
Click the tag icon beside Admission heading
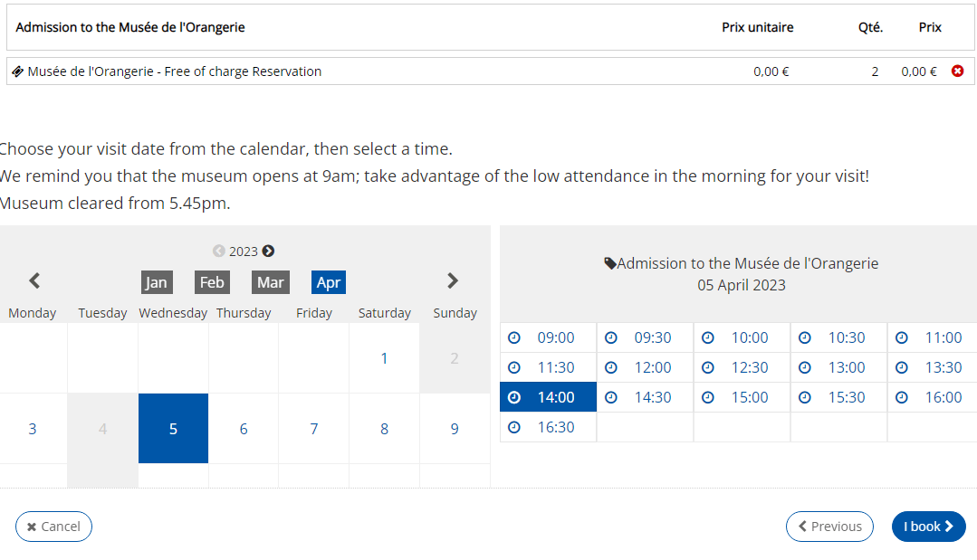610,263
